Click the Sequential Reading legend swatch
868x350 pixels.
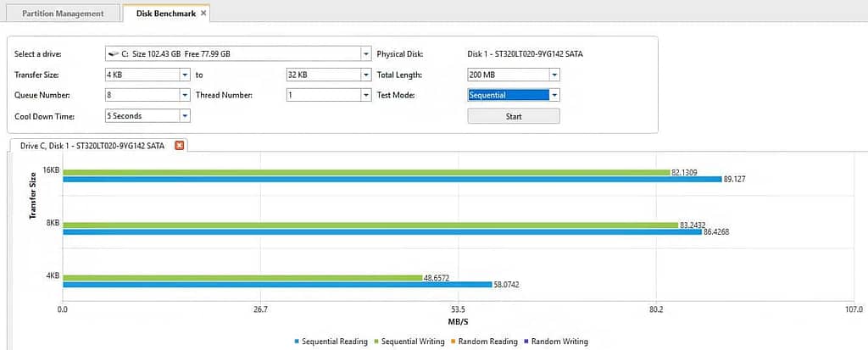point(298,342)
